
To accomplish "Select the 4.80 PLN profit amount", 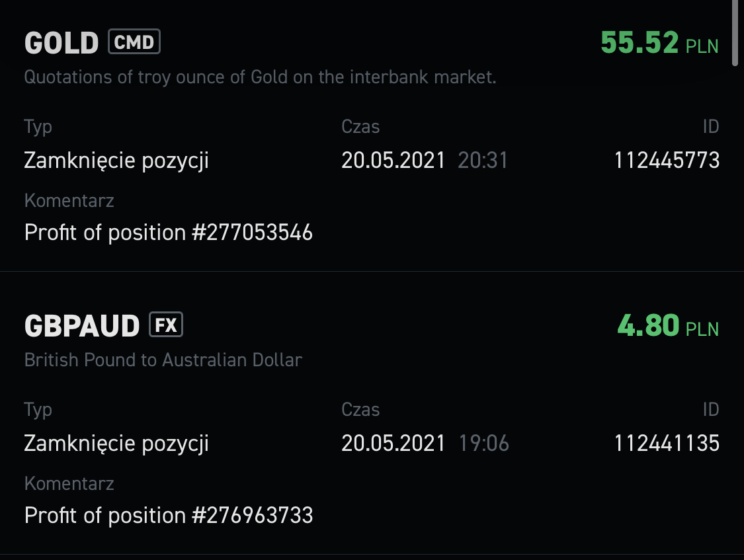I will tap(668, 326).
